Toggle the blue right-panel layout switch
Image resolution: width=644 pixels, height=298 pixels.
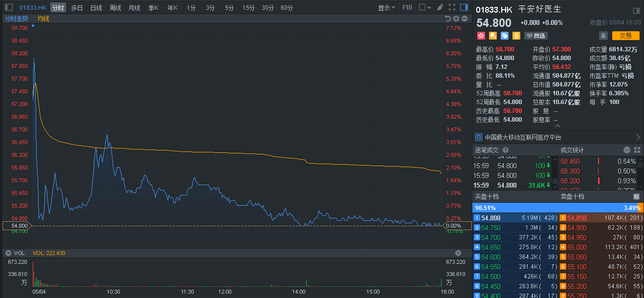pos(465,7)
